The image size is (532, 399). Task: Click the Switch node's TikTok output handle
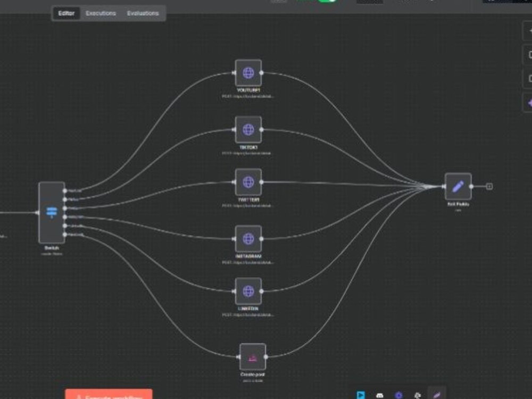pyautogui.click(x=65, y=199)
